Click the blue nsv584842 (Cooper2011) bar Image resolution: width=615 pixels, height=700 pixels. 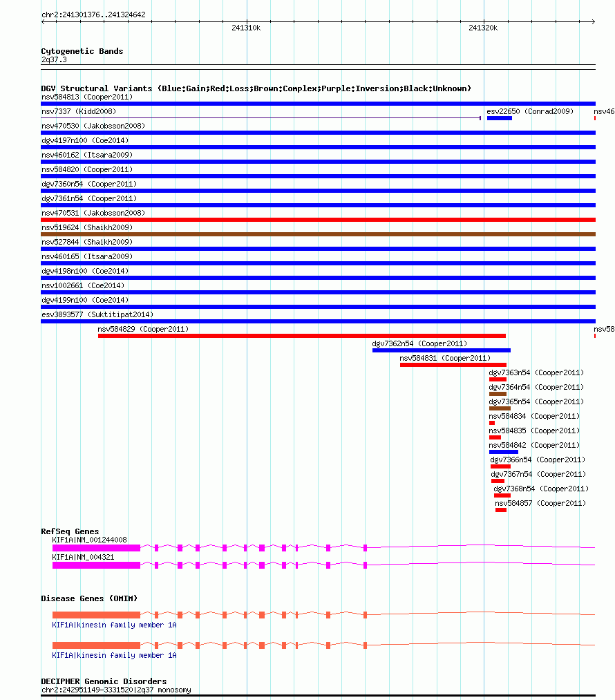(x=504, y=452)
